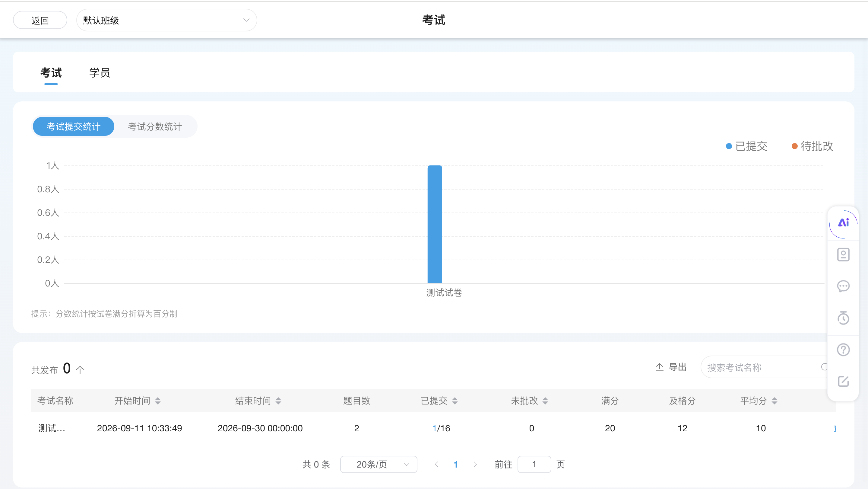Screen dimensions: 868x489
Task: Sort by 结束时间 column
Action: 278,401
